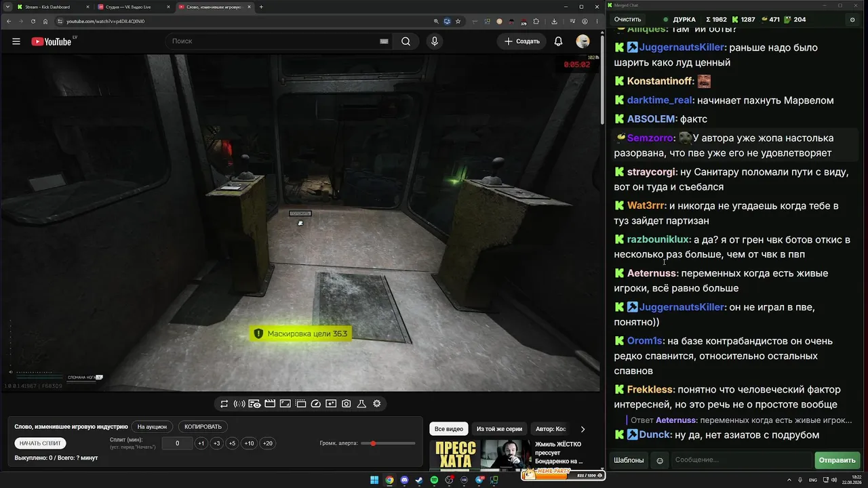
Task: Open the Шаблоны templates button
Action: (x=629, y=460)
